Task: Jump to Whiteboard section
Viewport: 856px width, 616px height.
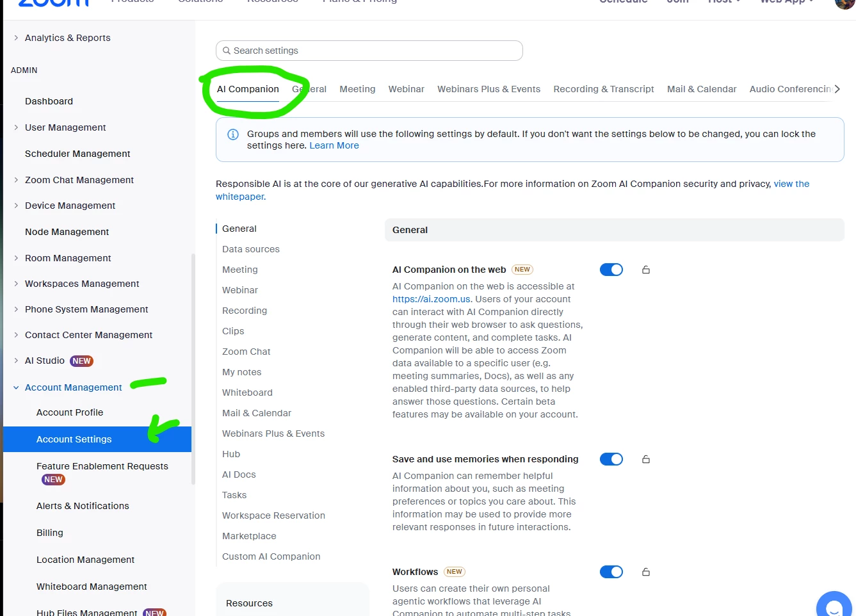Action: click(x=247, y=393)
